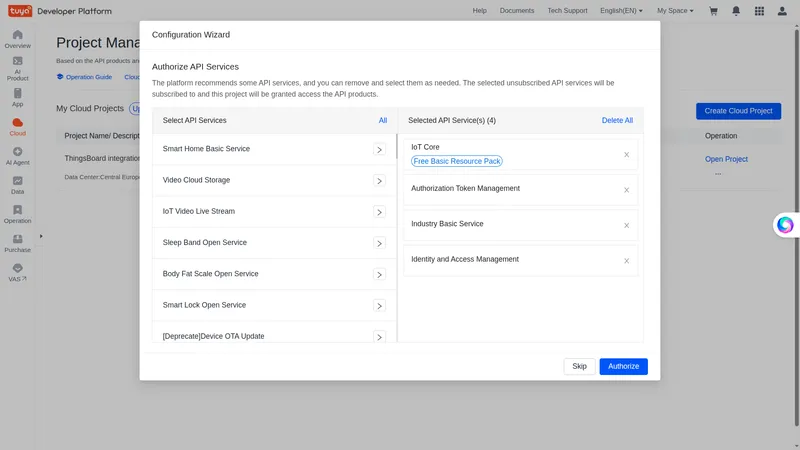Open the Help menu item

(x=479, y=11)
